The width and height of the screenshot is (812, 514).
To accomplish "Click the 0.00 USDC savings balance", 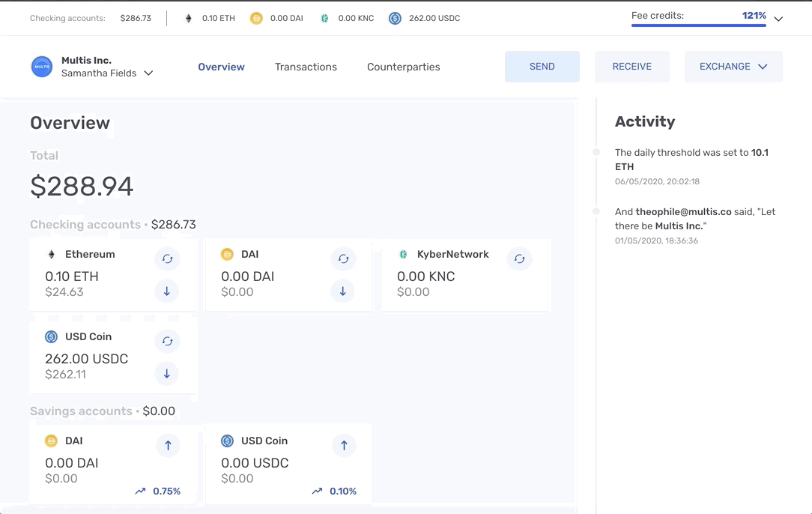I will point(255,463).
